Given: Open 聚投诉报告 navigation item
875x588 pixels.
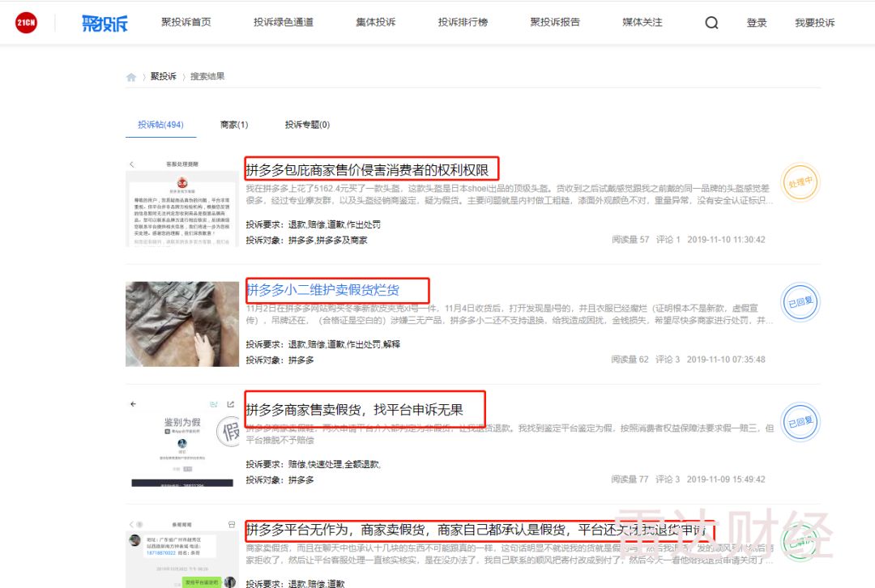Looking at the screenshot, I should 555,23.
